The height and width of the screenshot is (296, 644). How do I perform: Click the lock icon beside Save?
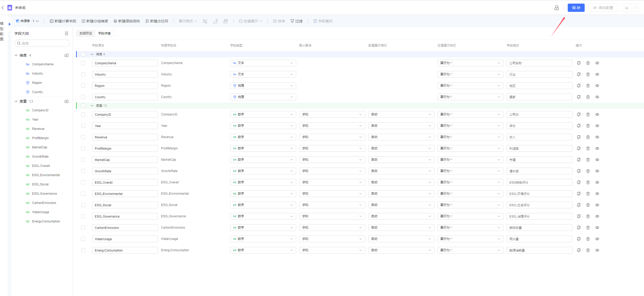point(556,8)
